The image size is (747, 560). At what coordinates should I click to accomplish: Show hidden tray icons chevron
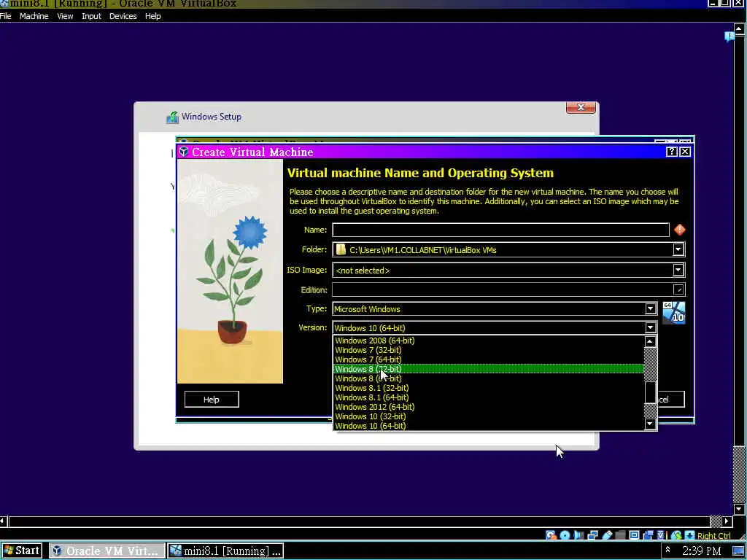[667, 550]
